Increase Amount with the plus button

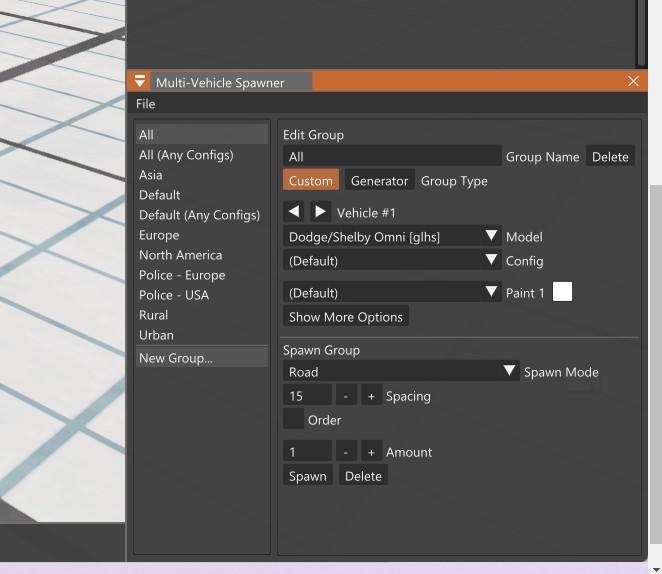point(371,452)
